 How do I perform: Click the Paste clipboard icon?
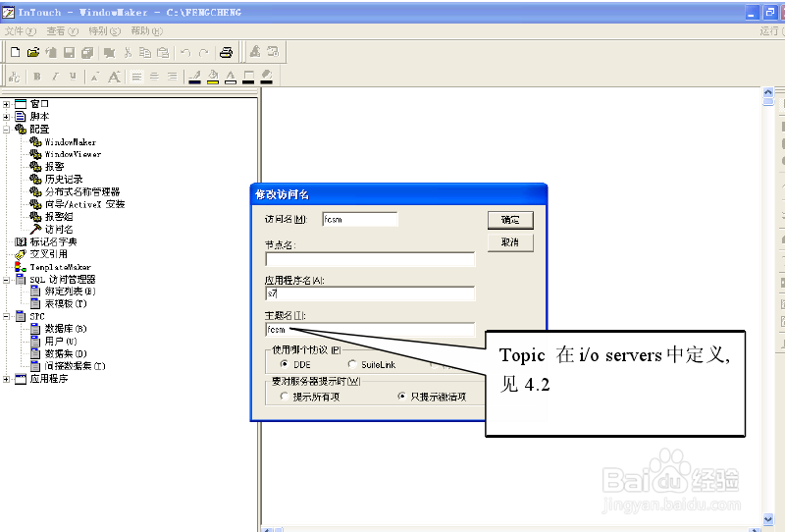tap(163, 52)
